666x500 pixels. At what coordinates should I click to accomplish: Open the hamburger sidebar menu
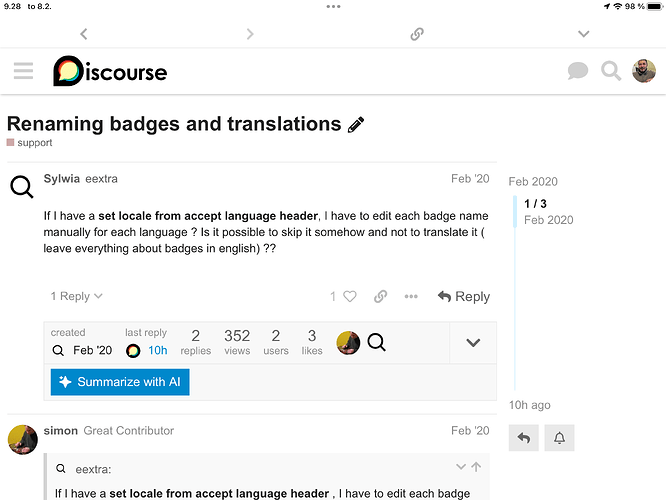pos(23,71)
